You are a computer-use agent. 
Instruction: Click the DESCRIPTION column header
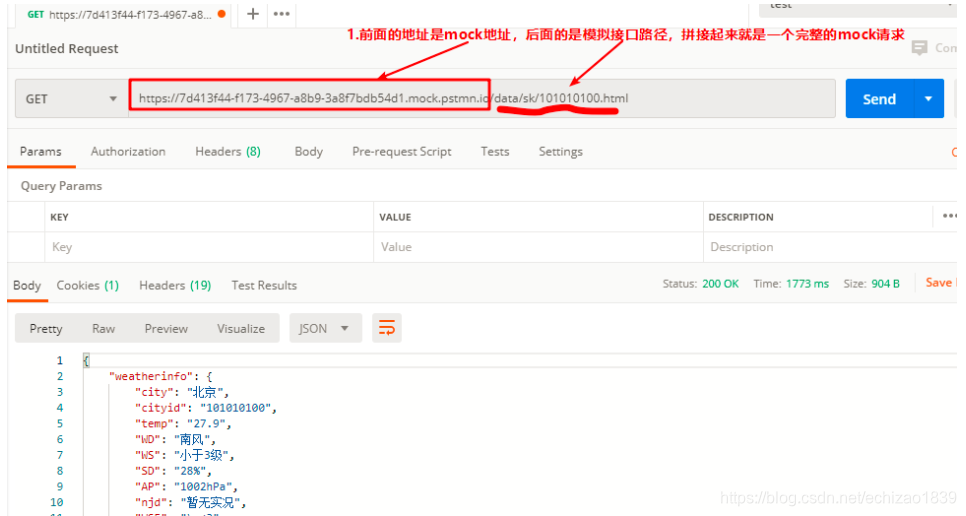[741, 217]
